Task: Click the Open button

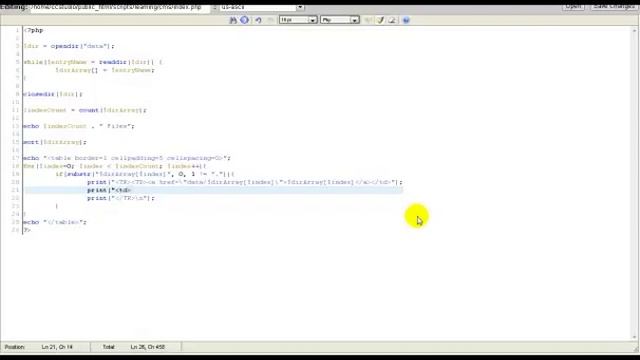Action: [x=573, y=6]
